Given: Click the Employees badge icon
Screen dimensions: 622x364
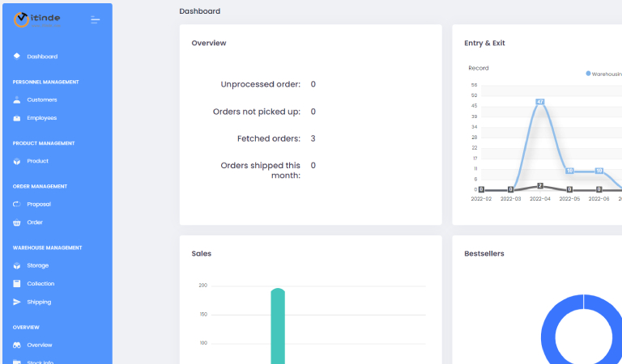Looking at the screenshot, I should point(17,118).
